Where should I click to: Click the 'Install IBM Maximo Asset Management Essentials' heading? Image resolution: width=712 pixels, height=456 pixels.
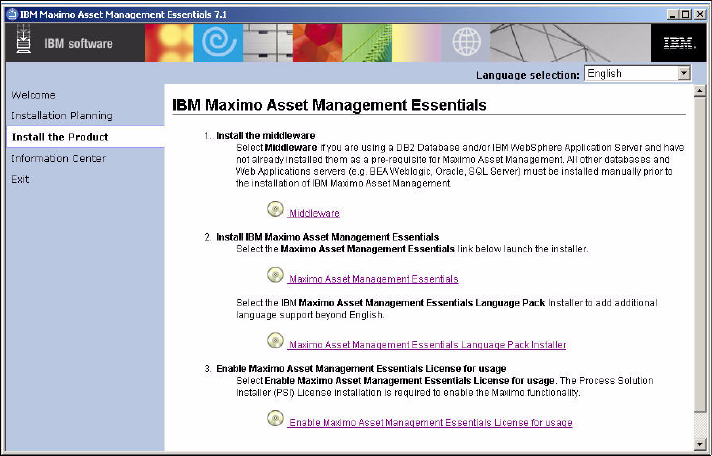tap(327, 237)
